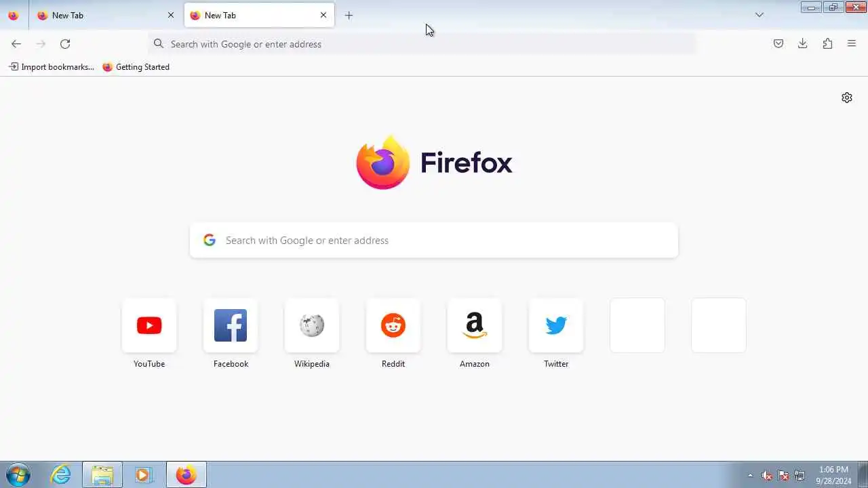Open the Reddit shortcut tile
868x488 pixels.
tap(393, 325)
